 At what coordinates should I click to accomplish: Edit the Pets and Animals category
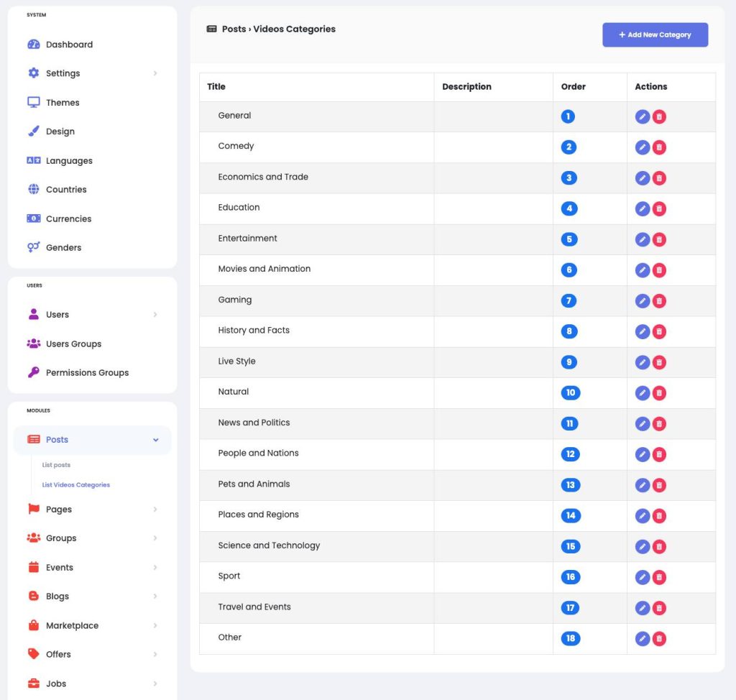[x=642, y=485]
